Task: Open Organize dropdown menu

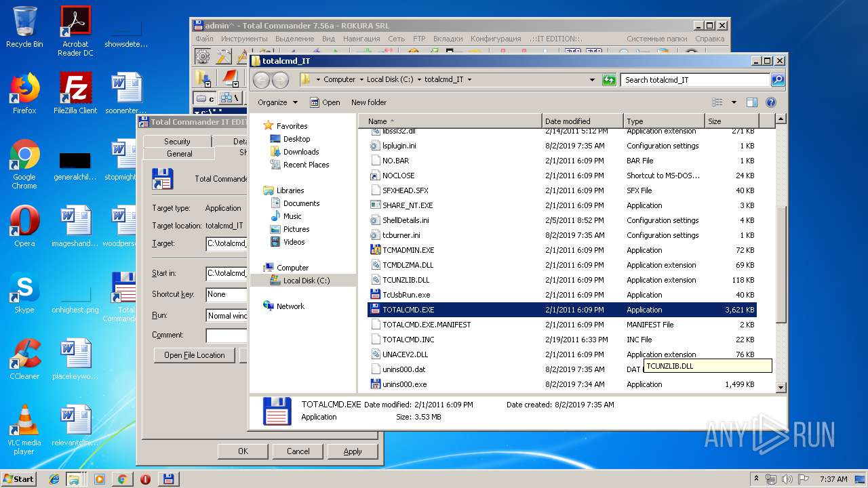Action: pos(277,102)
